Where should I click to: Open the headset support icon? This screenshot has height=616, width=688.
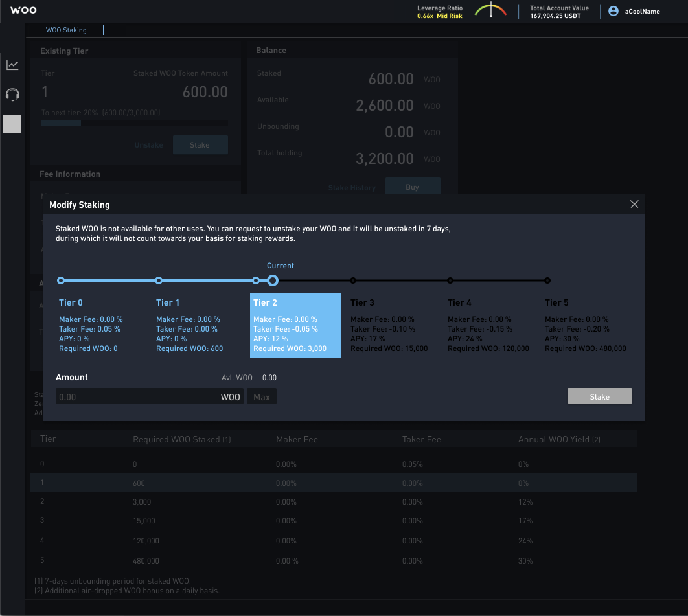click(12, 95)
